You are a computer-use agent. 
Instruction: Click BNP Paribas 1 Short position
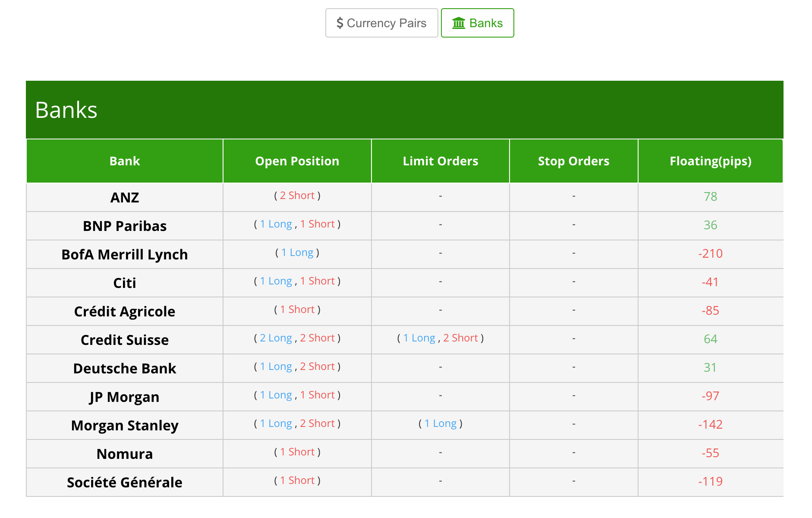pyautogui.click(x=318, y=224)
